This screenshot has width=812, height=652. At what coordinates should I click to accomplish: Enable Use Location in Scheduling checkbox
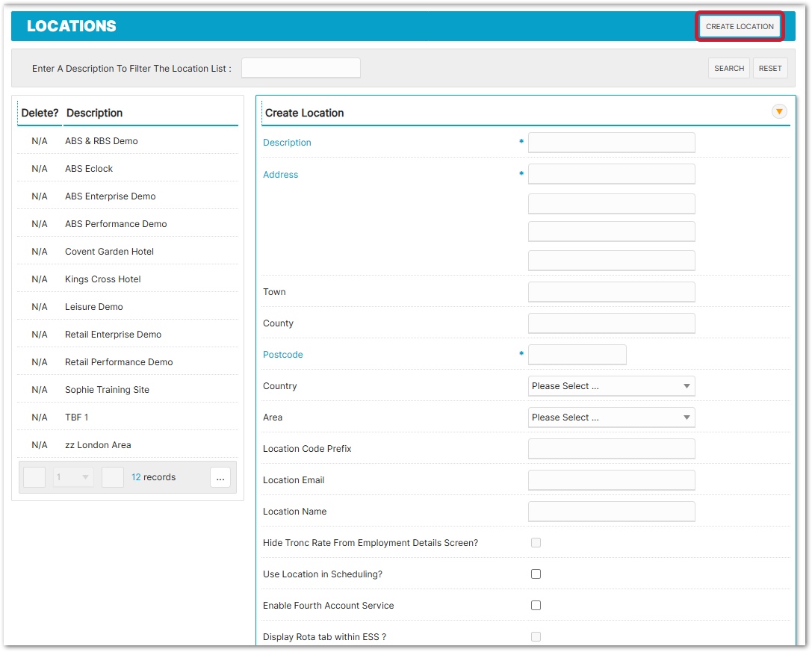(x=536, y=574)
